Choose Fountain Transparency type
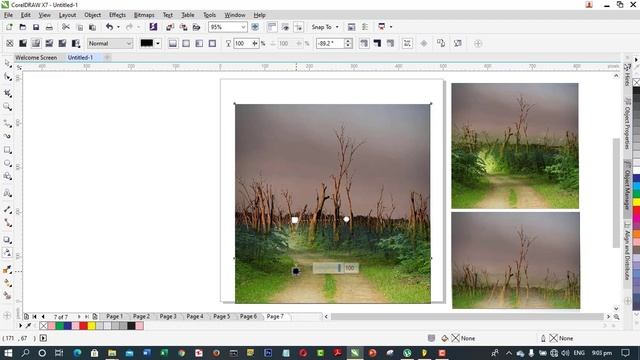 (x=36, y=43)
